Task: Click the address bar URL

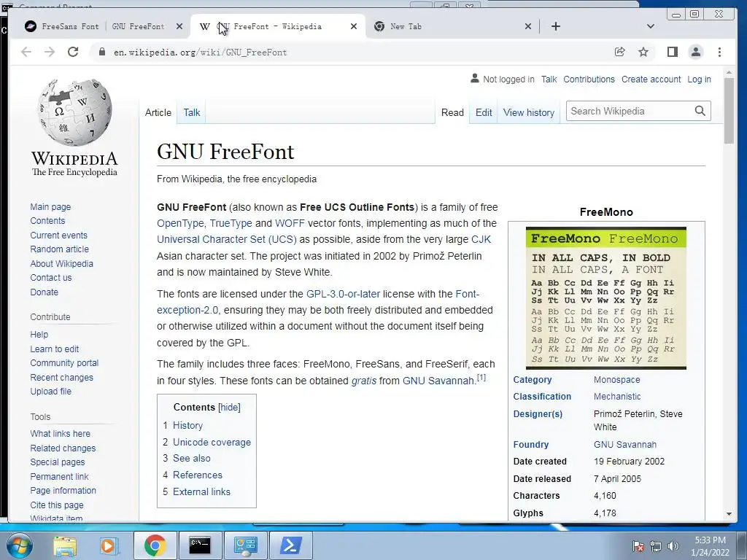Action: click(x=200, y=52)
